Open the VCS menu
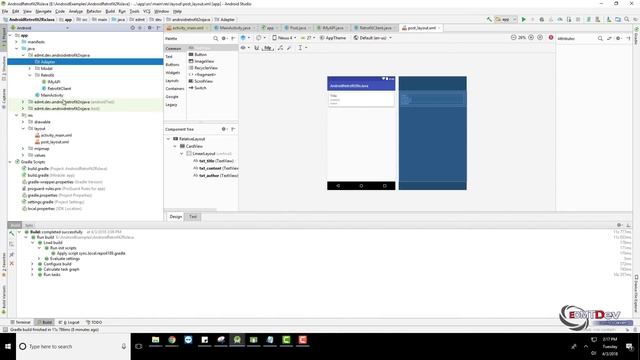Viewport: 640px width, 360px height. pos(147,11)
